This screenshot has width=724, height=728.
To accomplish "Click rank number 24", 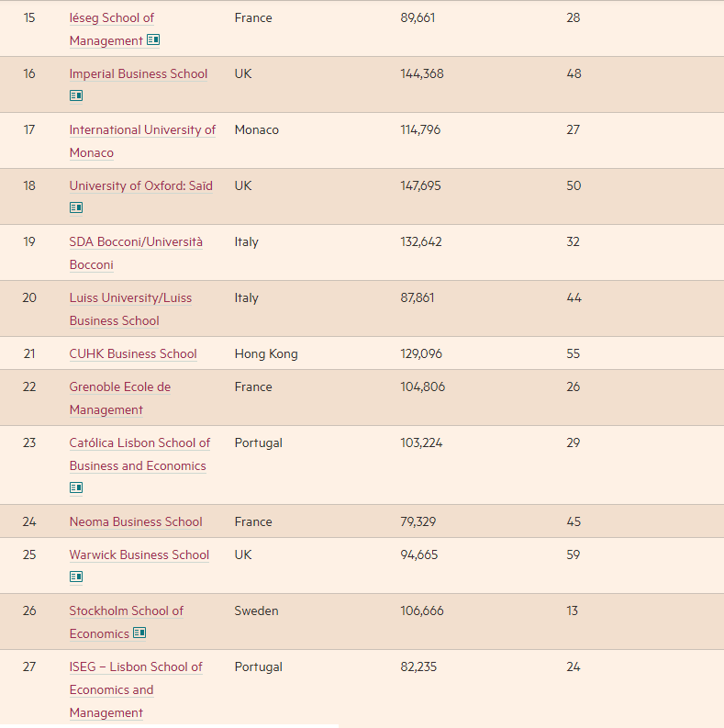I will point(29,521).
